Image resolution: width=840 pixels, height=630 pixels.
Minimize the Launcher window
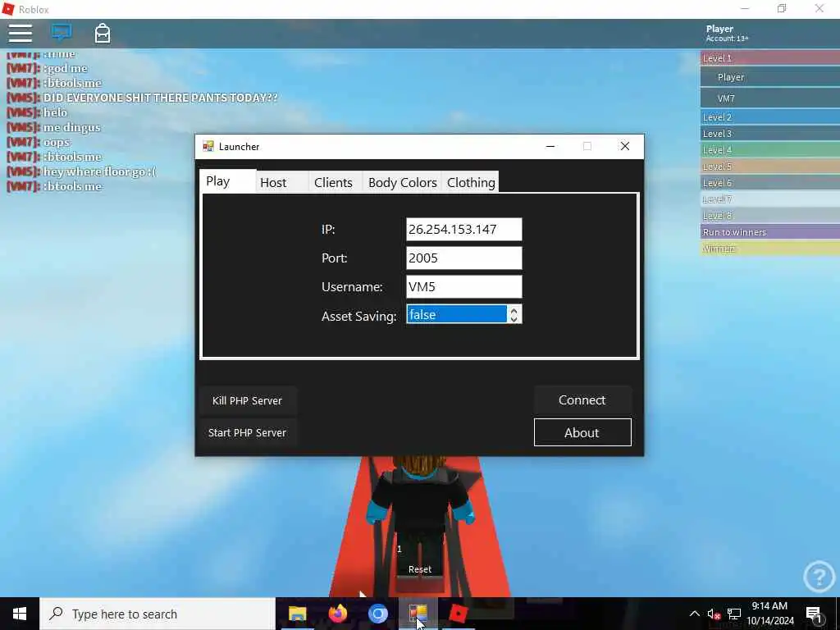(550, 146)
